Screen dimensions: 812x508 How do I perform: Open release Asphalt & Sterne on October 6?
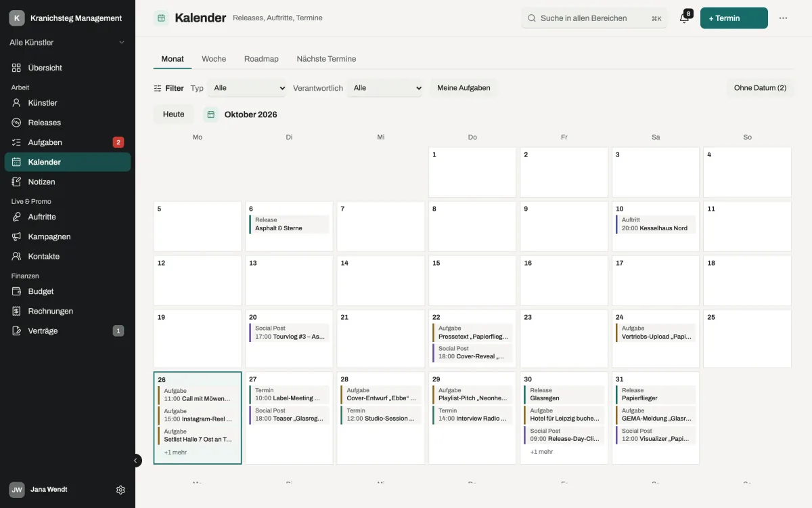click(x=289, y=224)
